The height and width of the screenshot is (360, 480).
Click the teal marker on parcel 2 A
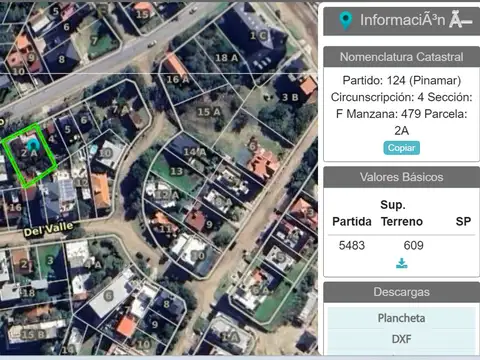tap(33, 146)
